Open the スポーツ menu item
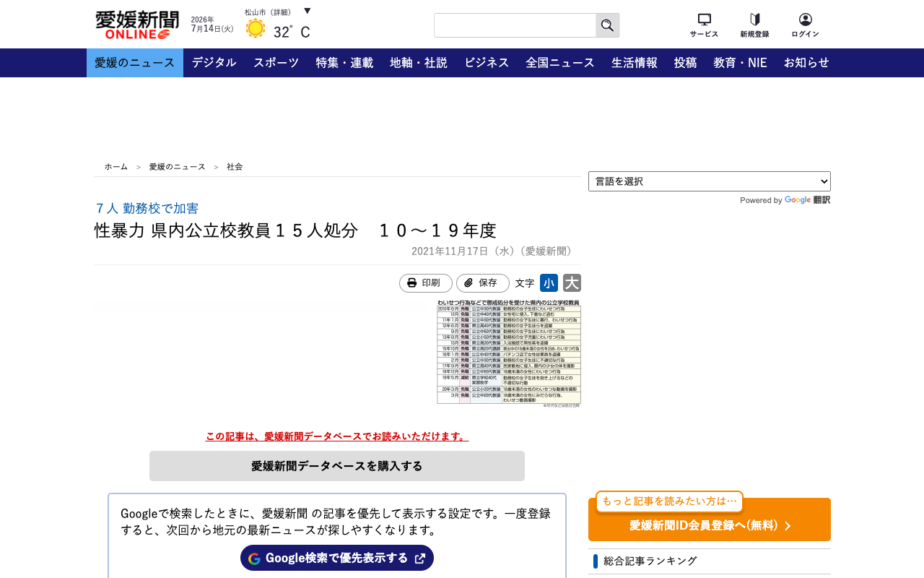This screenshot has height=578, width=924. 276,63
